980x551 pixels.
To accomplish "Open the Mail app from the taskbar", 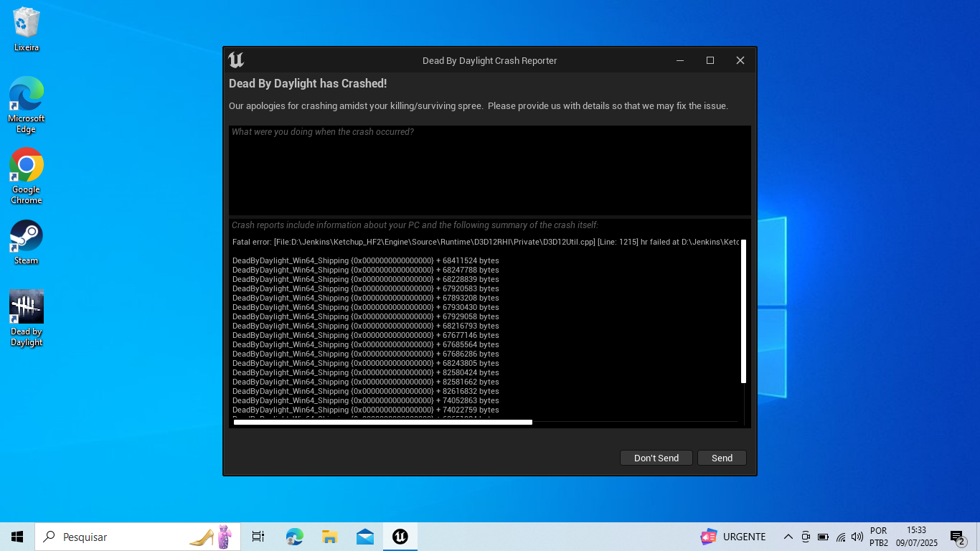I will pos(365,537).
